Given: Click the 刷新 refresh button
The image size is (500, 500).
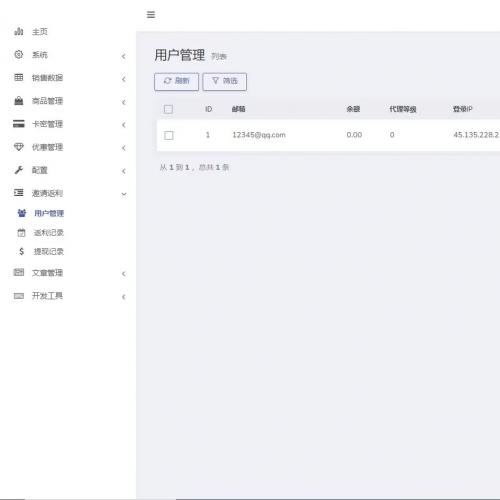Looking at the screenshot, I should [176, 81].
